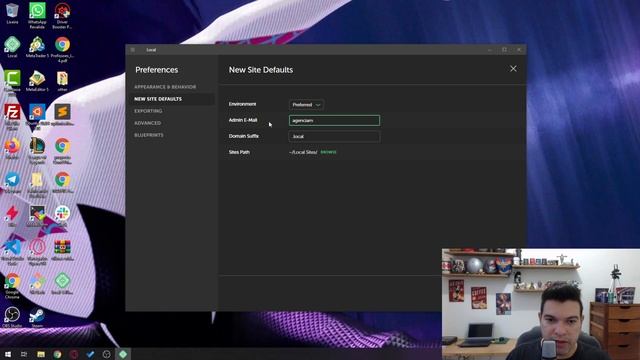This screenshot has width=640, height=360.
Task: Open File Explorer from the taskbar
Action: (x=41, y=354)
